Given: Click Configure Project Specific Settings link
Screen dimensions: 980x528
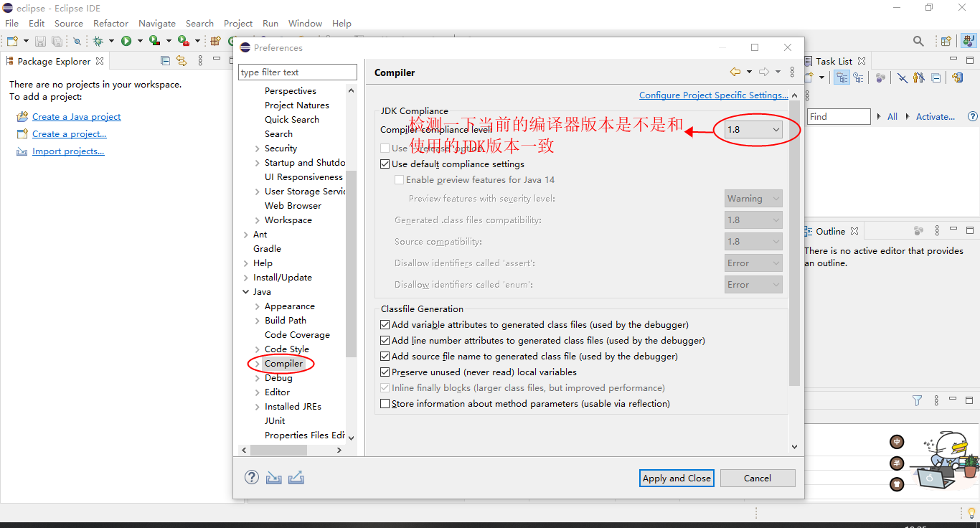Looking at the screenshot, I should click(x=714, y=95).
